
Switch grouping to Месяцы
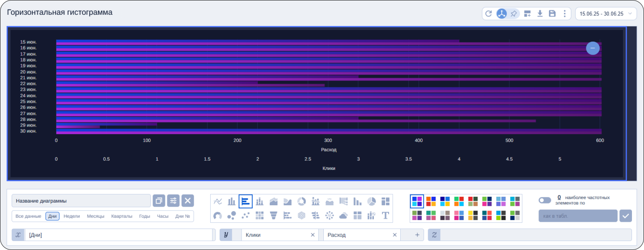click(95, 216)
